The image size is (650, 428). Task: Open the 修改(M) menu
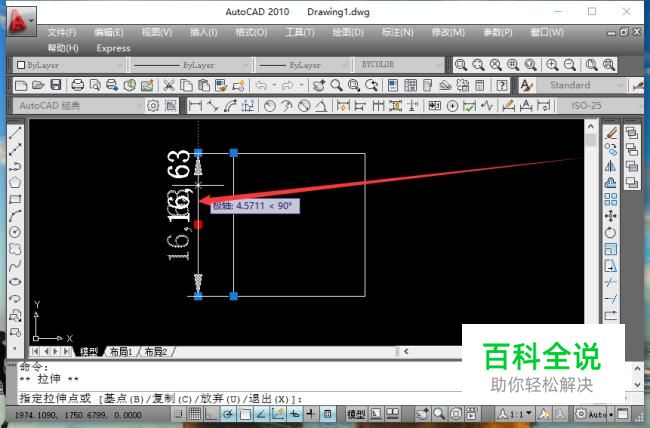pyautogui.click(x=448, y=32)
